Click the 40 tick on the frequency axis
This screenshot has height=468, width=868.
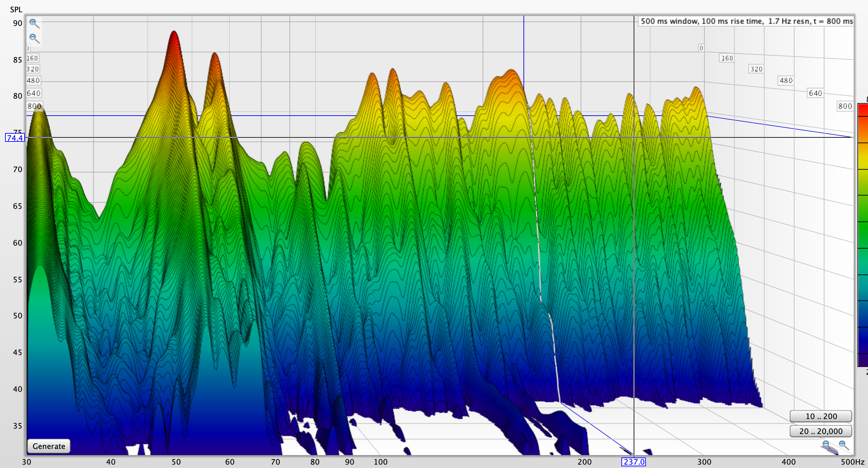[x=111, y=462]
